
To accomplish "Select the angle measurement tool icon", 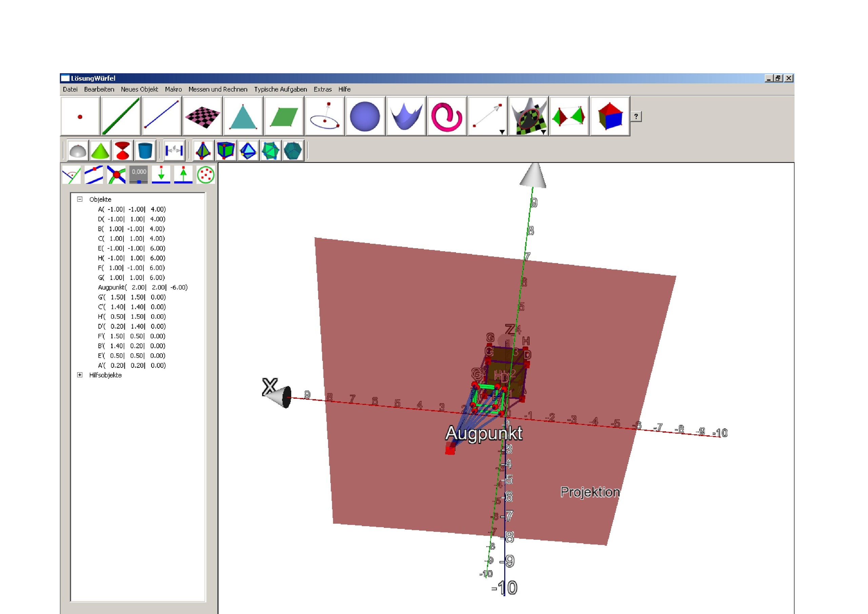I will pos(72,175).
